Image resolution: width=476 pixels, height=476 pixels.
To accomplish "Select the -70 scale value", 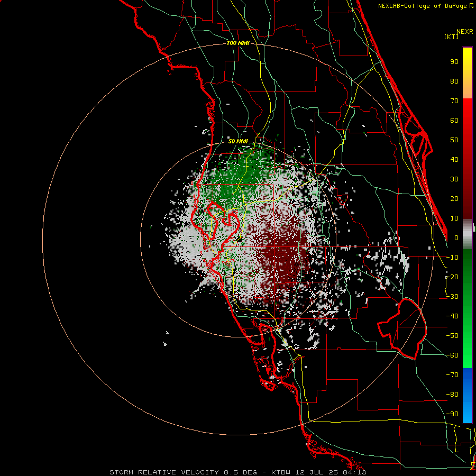I will click(x=452, y=375).
